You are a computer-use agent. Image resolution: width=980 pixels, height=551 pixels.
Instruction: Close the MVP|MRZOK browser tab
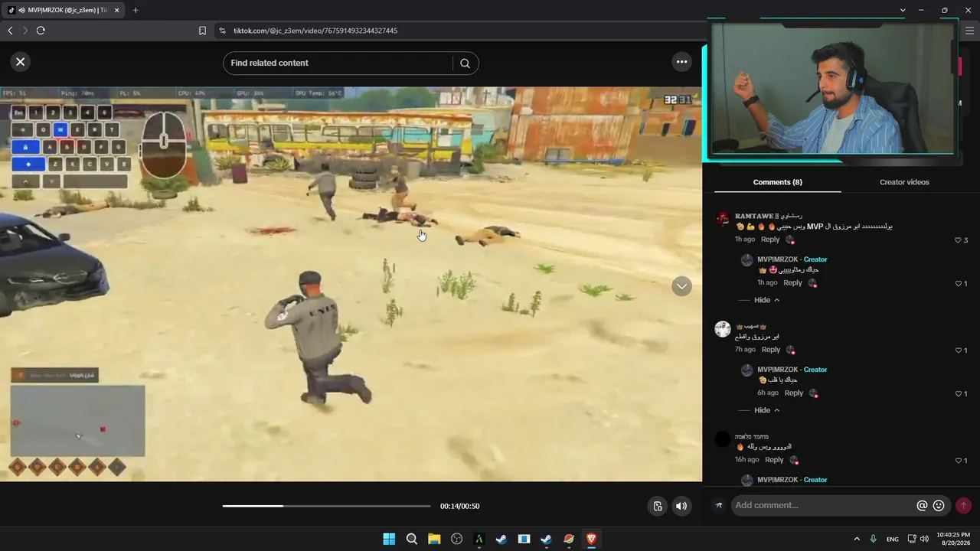click(117, 10)
